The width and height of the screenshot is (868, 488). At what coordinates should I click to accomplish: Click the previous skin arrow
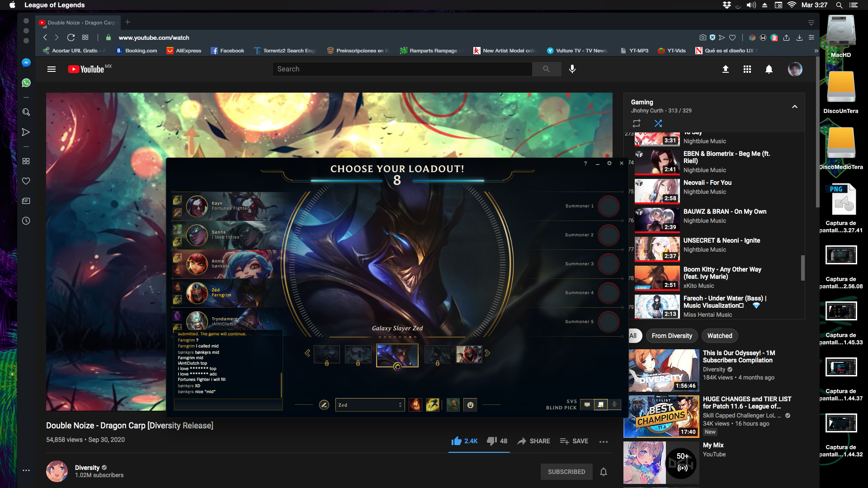coord(307,353)
